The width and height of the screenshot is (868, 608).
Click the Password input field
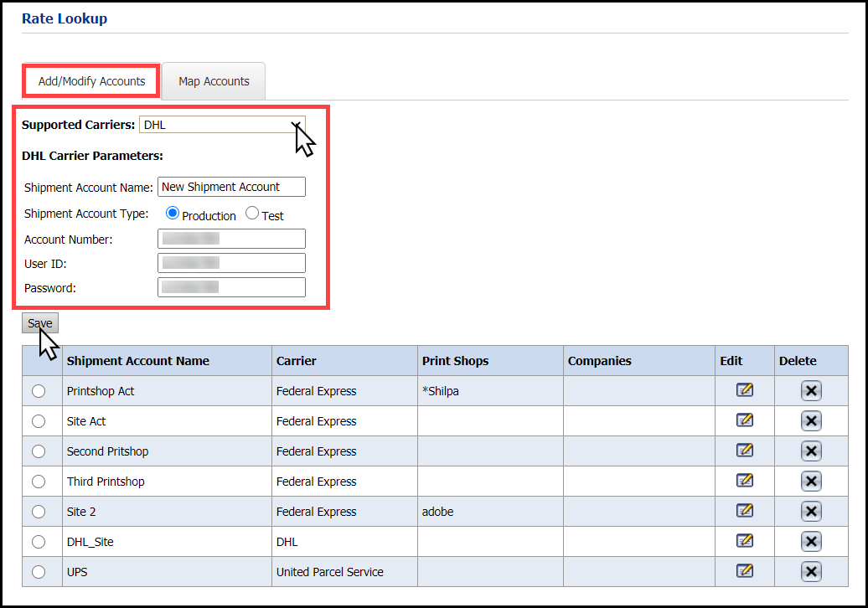(x=231, y=287)
